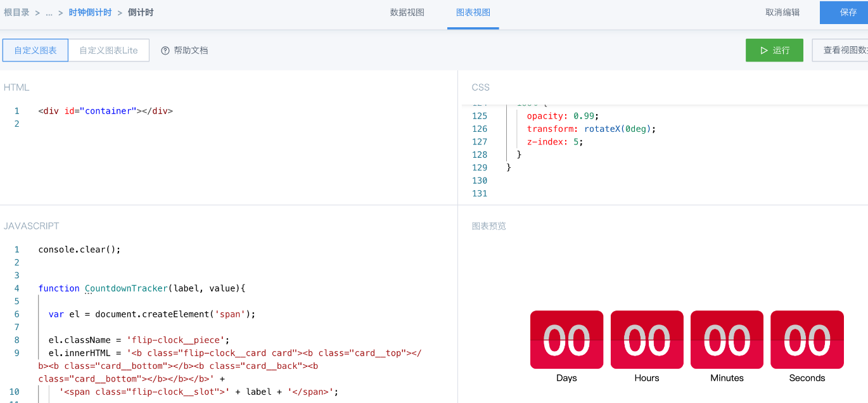This screenshot has height=403, width=868.
Task: Open the 时钟倒计时 breadcrumb link
Action: point(91,13)
